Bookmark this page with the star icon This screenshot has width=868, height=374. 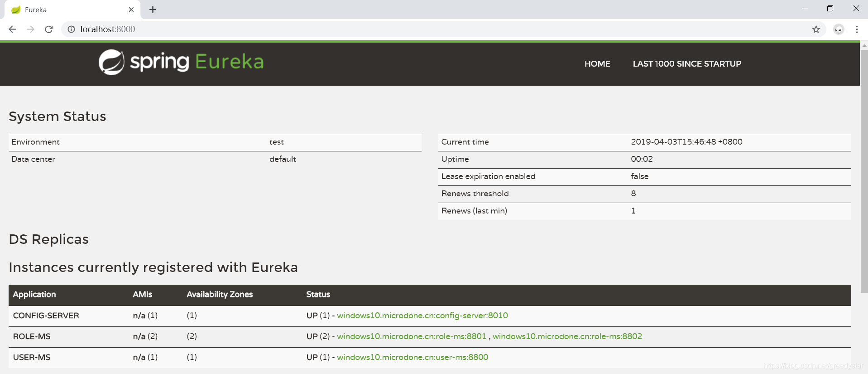[x=816, y=29]
